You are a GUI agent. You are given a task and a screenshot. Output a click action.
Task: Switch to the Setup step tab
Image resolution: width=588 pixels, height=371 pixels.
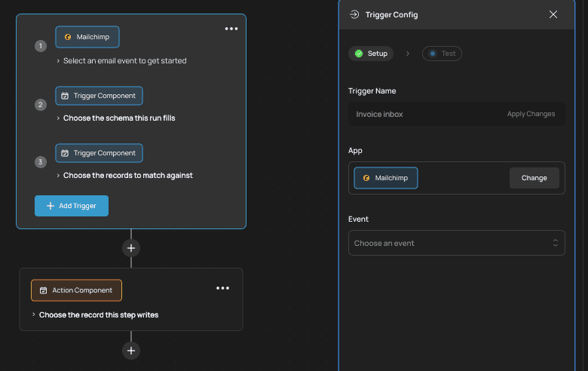371,54
